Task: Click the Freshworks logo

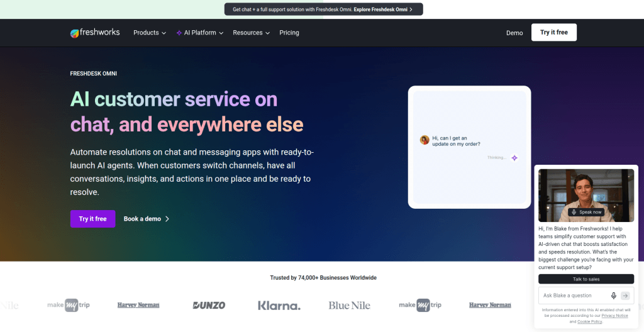Action: [95, 33]
